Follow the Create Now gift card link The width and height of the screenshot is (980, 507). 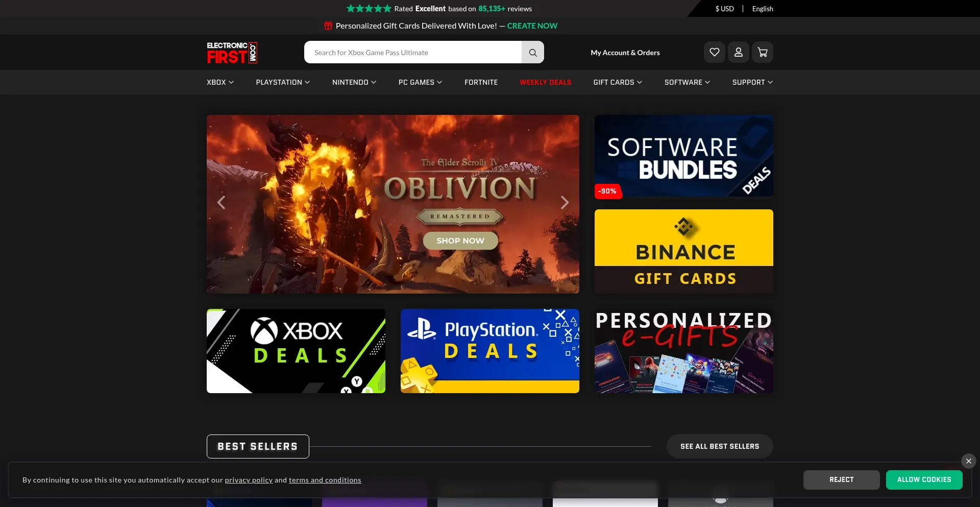coord(532,26)
